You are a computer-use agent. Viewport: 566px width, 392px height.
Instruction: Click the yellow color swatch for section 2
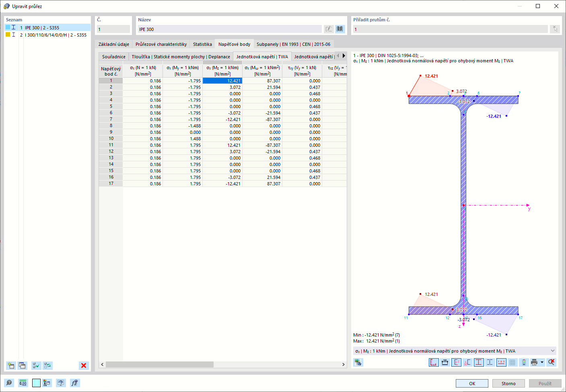point(8,35)
